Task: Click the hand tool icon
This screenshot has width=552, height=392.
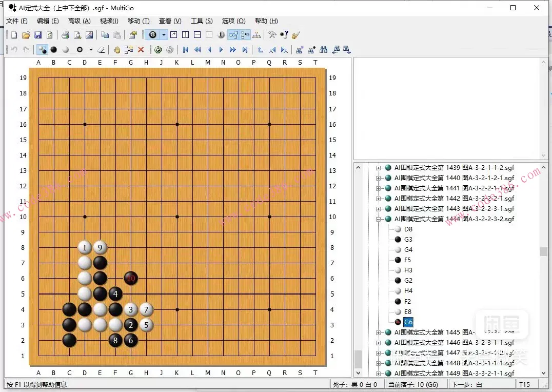Action: pos(116,50)
